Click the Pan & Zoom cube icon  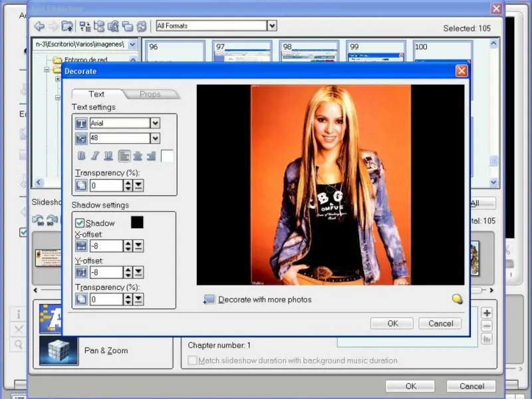coord(59,351)
